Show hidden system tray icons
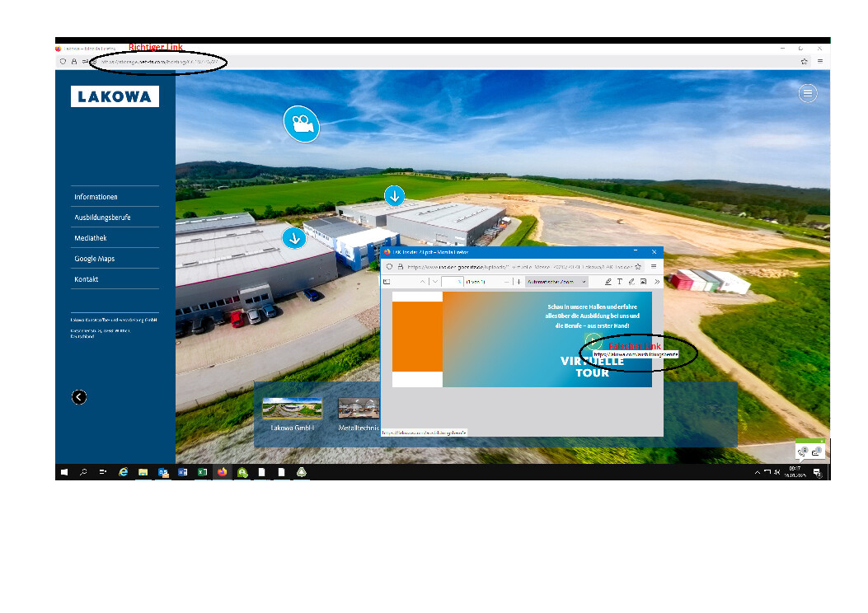 (x=758, y=472)
